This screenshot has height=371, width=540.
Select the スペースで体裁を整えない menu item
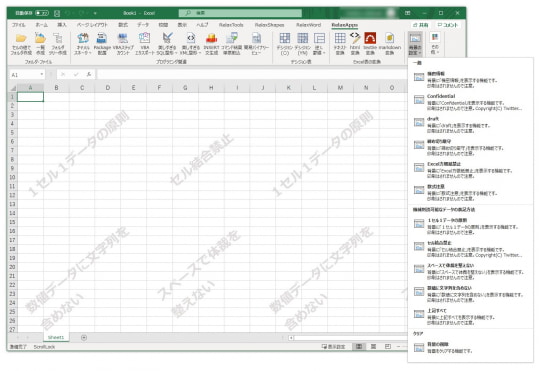pos(470,271)
